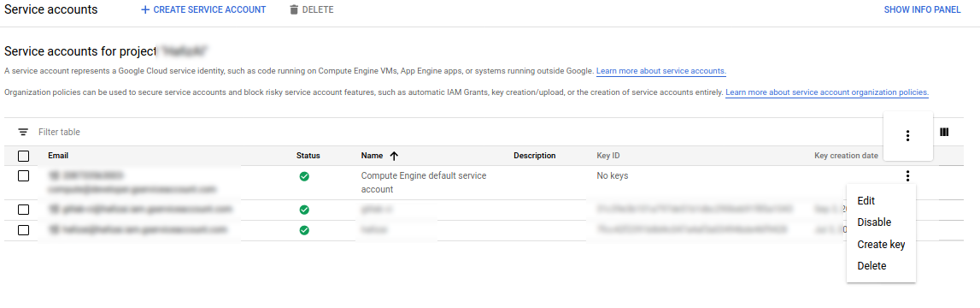Click the highlighted three-dot actions button above table
Image resolution: width=980 pixels, height=308 pixels.
tap(907, 136)
